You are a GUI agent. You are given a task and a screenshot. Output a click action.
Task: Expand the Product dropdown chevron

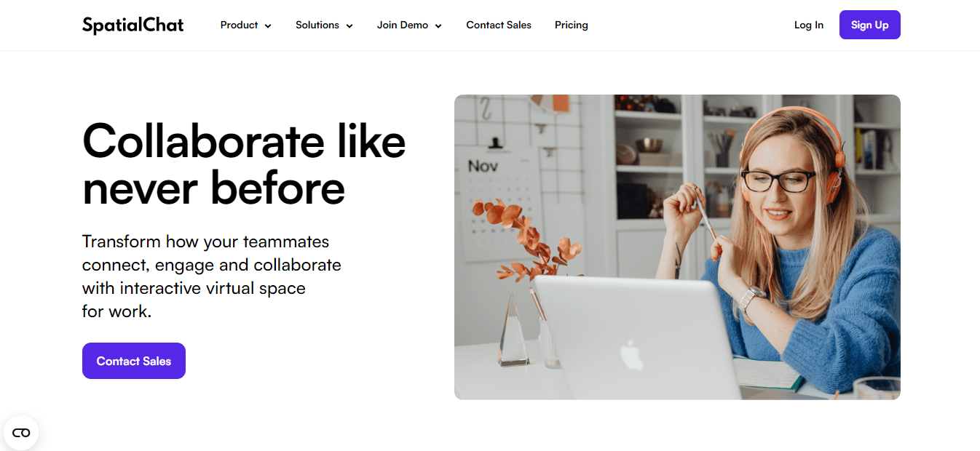268,26
